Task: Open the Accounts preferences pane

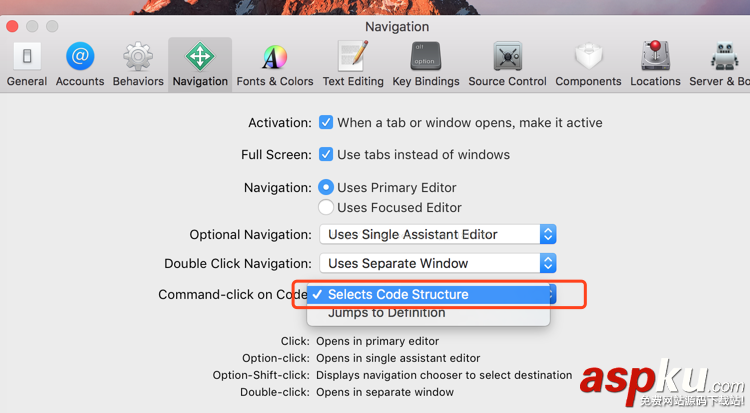Action: click(x=80, y=64)
